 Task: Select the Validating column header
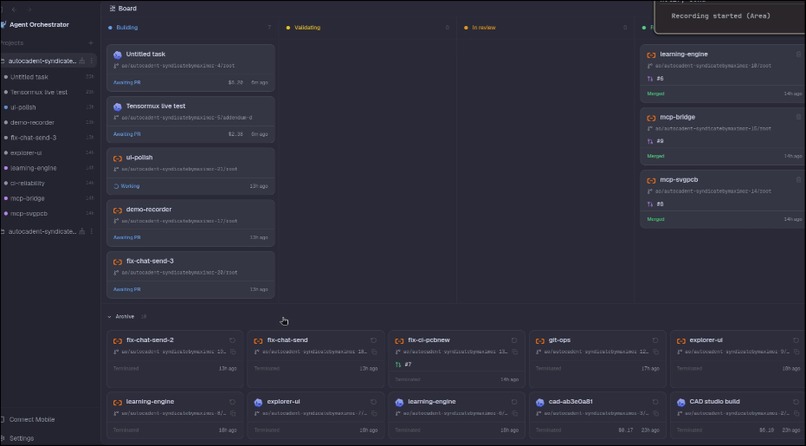(x=307, y=28)
